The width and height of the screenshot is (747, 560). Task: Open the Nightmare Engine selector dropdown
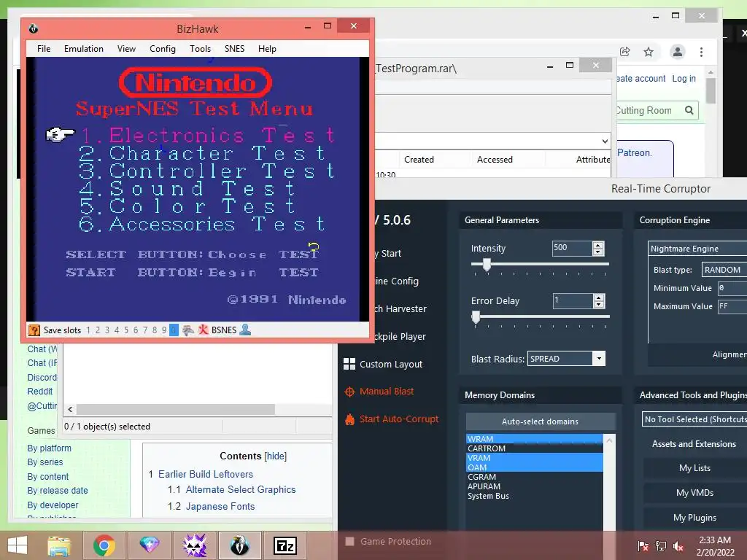coord(698,249)
